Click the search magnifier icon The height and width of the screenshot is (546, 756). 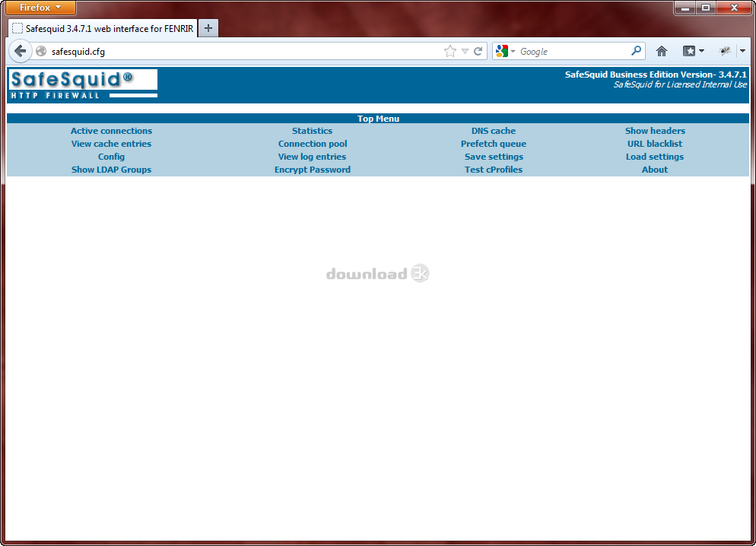point(636,51)
